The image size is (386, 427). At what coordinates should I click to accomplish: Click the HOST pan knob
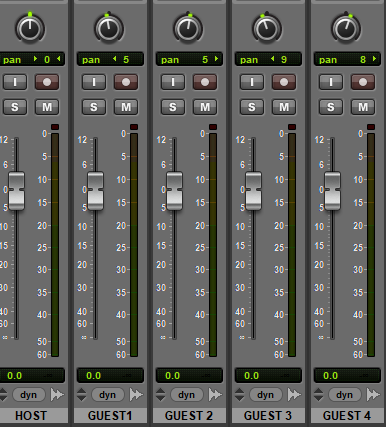(30, 29)
